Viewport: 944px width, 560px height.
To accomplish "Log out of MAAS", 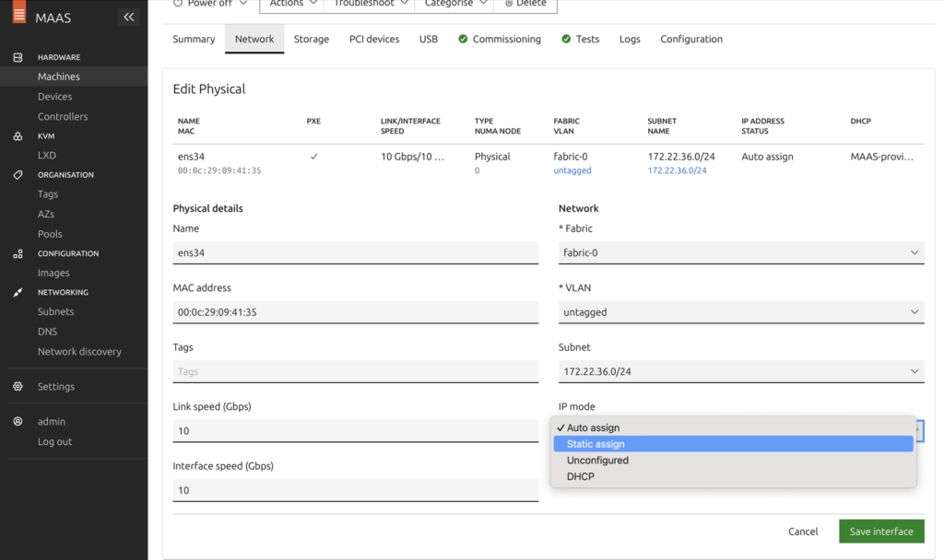I will [54, 441].
